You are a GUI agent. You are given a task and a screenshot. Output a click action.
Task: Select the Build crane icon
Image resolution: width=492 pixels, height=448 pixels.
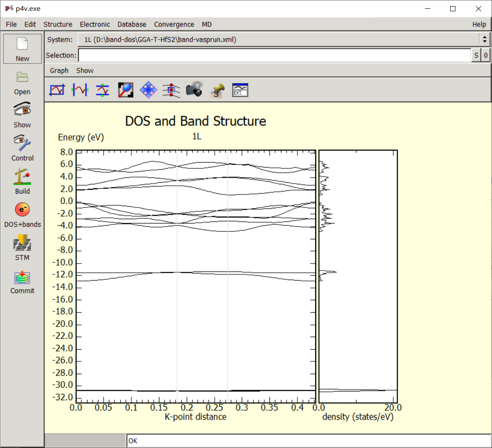[x=22, y=176]
